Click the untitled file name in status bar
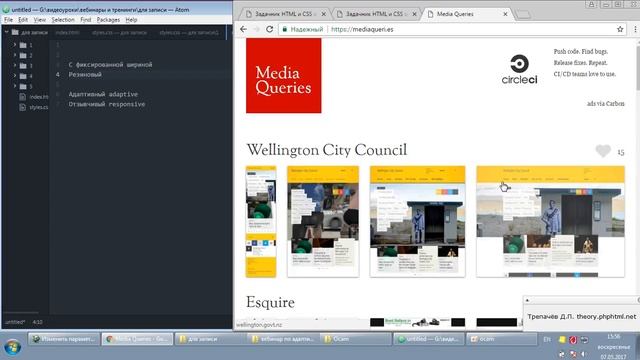The height and width of the screenshot is (360, 640). 15,322
